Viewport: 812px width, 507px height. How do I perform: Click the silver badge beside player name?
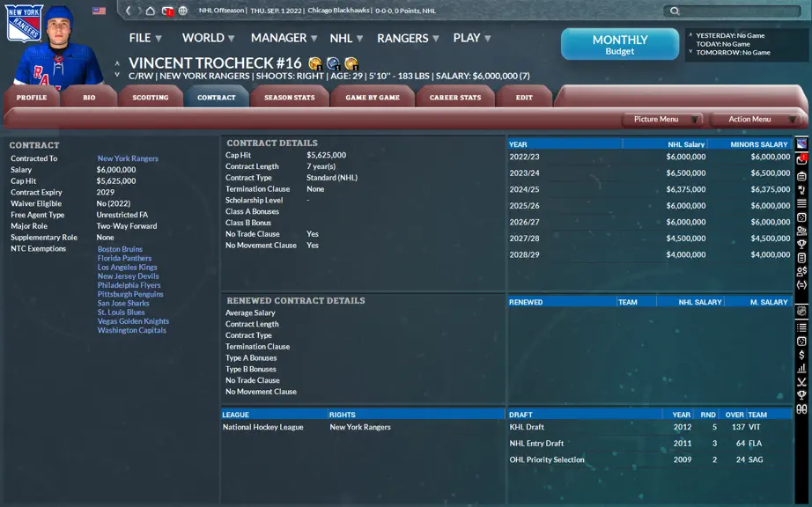click(333, 63)
